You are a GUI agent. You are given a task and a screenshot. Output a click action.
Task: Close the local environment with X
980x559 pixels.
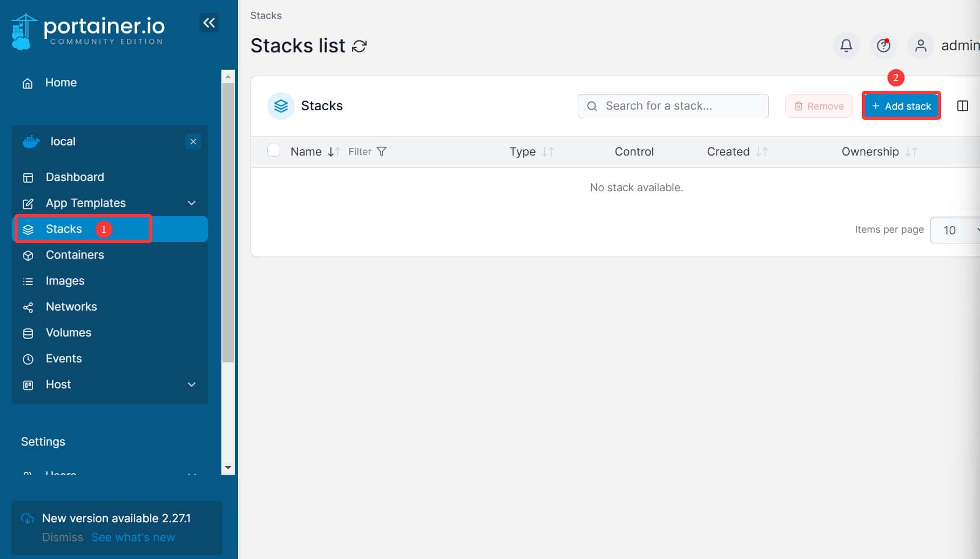point(193,142)
